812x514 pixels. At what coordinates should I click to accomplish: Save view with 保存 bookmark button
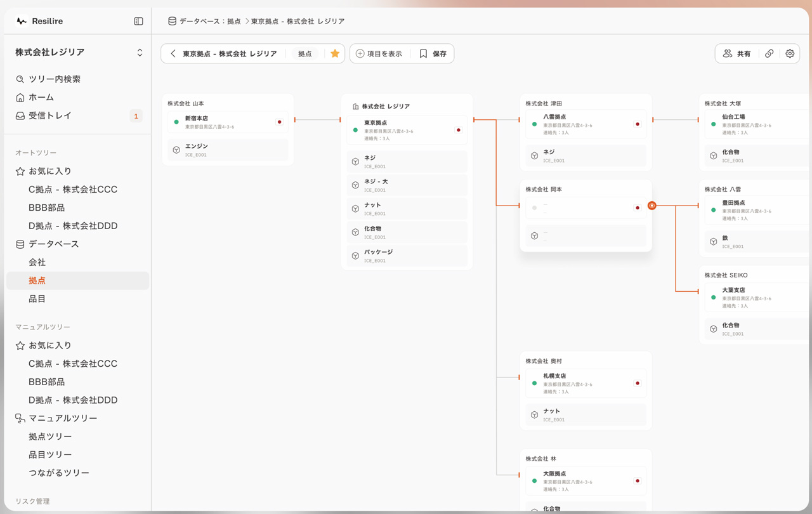433,54
